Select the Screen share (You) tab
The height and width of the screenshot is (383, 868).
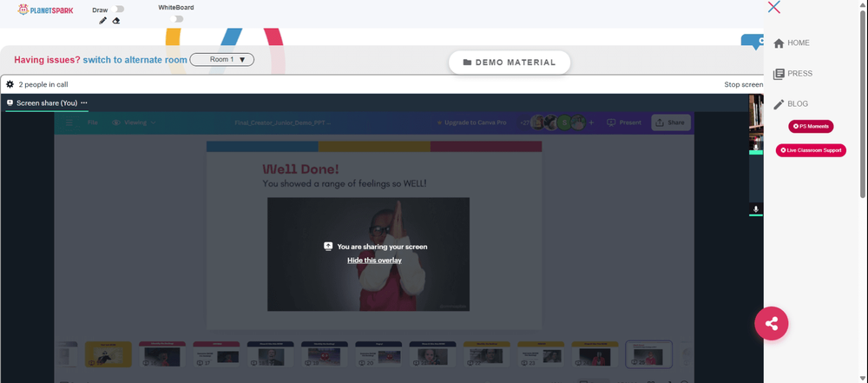click(47, 103)
